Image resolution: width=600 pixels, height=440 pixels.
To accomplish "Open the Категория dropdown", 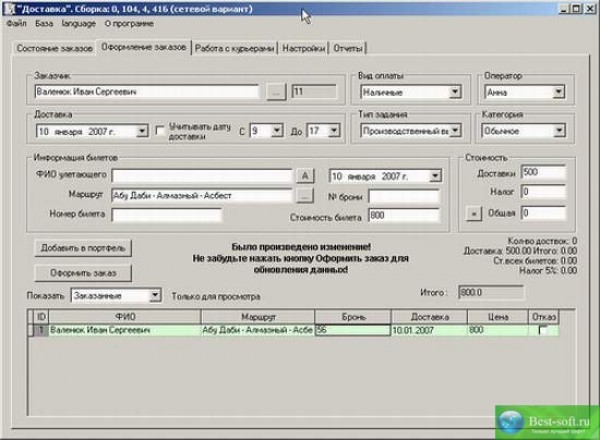I will click(559, 131).
